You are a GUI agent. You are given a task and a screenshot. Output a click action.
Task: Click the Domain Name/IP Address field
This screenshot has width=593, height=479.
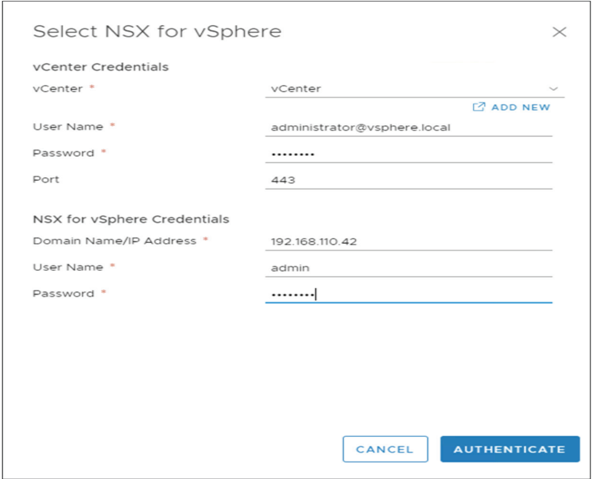408,241
